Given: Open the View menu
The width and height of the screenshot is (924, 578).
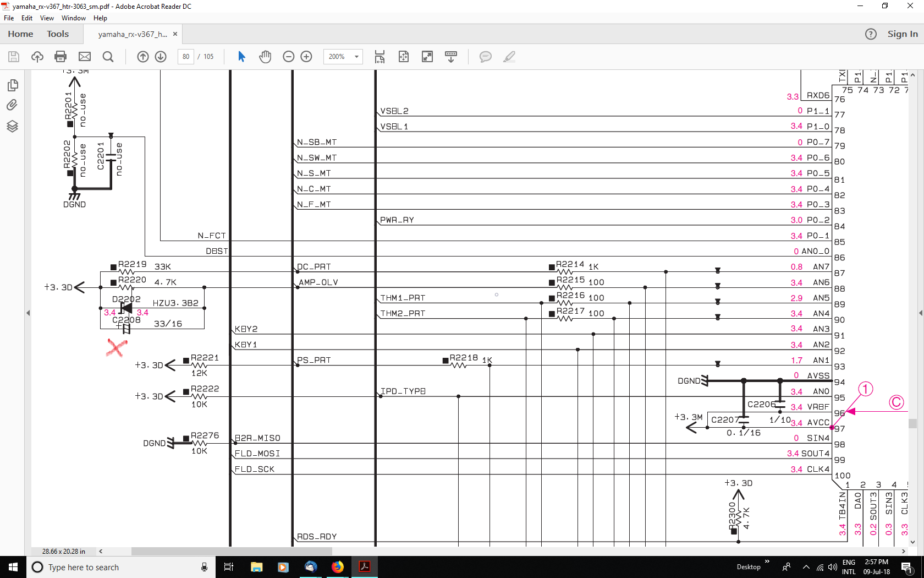Looking at the screenshot, I should (x=47, y=18).
